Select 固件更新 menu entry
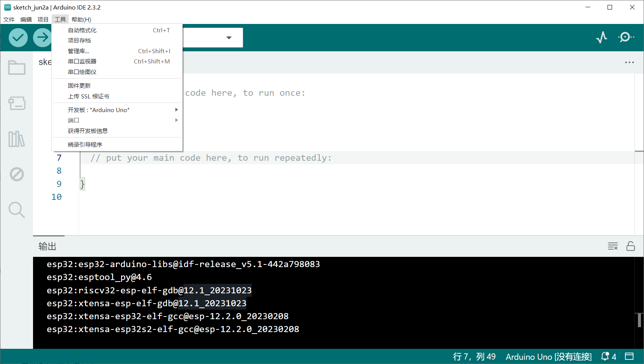The height and width of the screenshot is (364, 644). tap(117, 85)
